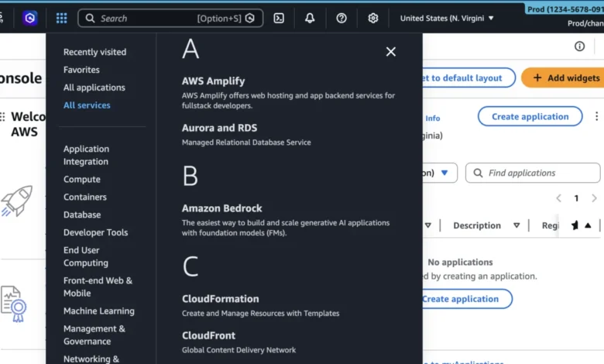Launch CloudShell from the top bar

[279, 18]
